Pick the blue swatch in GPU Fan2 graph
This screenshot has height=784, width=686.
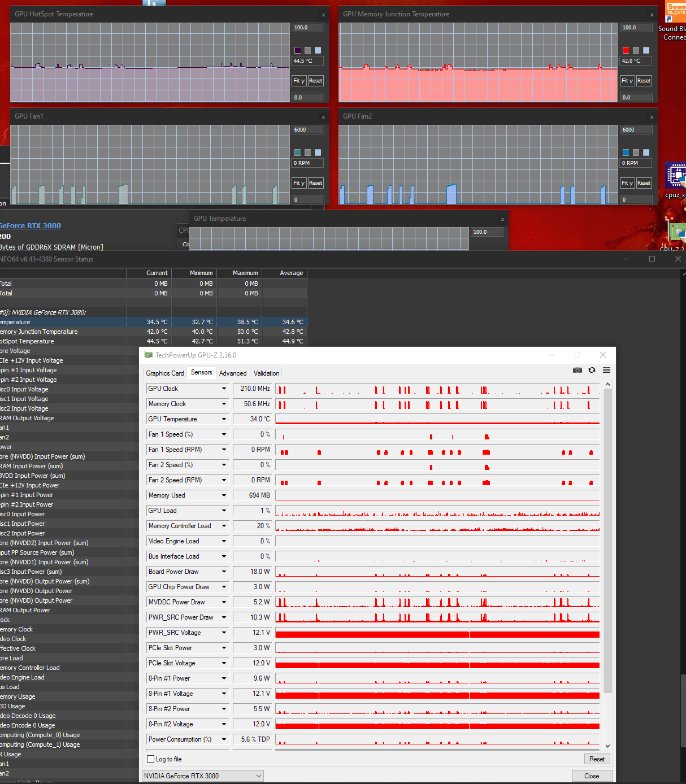coord(626,153)
